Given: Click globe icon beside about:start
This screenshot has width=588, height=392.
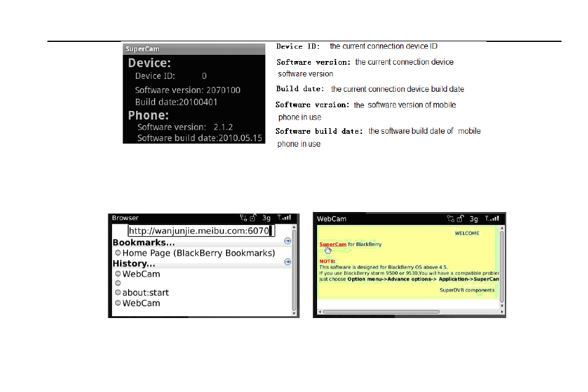Looking at the screenshot, I should (118, 293).
